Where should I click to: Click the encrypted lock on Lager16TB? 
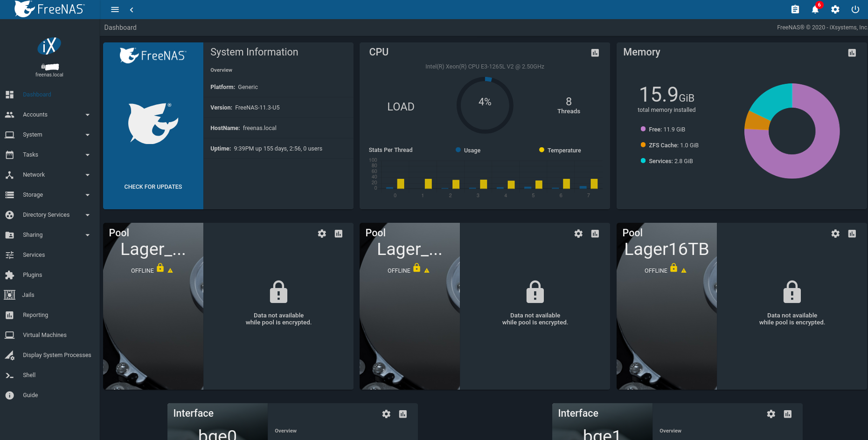point(792,292)
